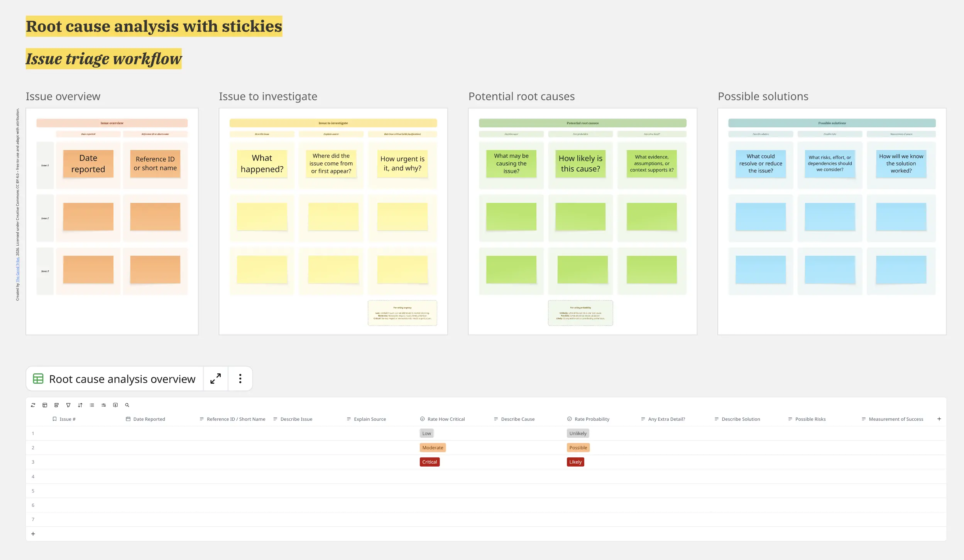The image size is (964, 560).
Task: Open the table search magnifier icon
Action: [x=127, y=405]
